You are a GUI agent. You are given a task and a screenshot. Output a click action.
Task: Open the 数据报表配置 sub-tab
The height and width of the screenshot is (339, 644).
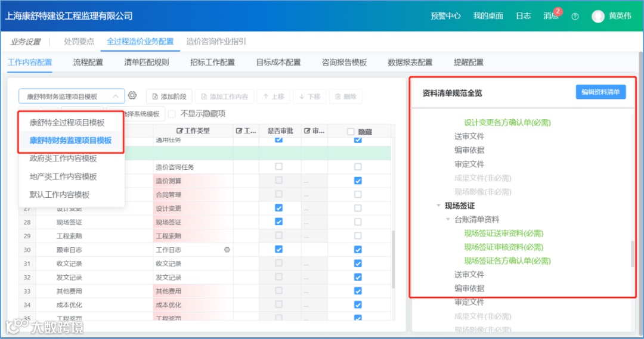point(410,63)
